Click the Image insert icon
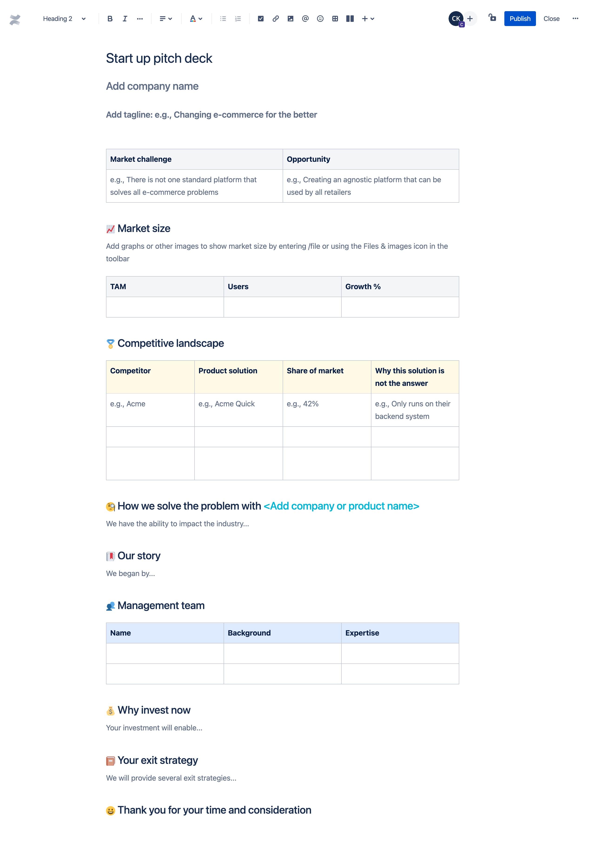The image size is (595, 868). [291, 18]
